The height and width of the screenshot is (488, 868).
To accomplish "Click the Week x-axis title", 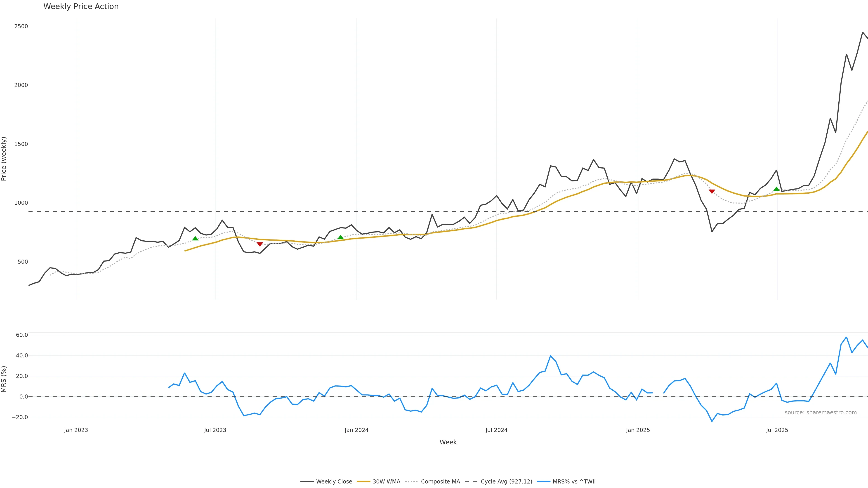I will click(x=448, y=442).
